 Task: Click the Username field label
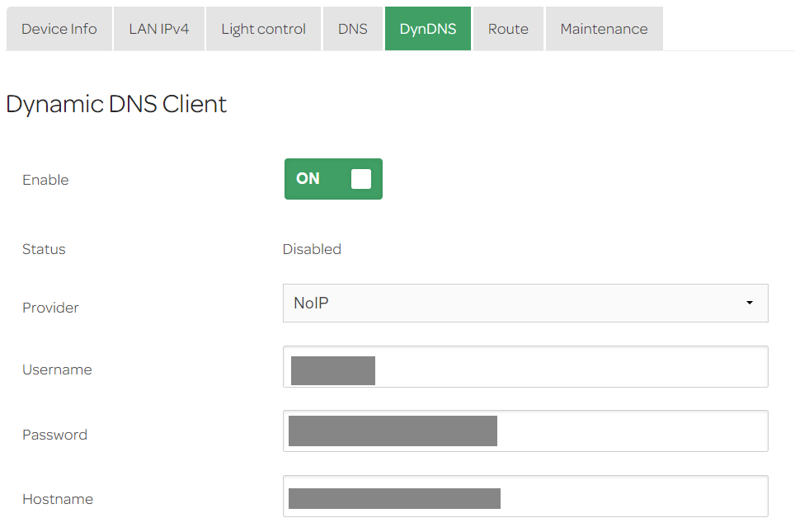[x=57, y=370]
